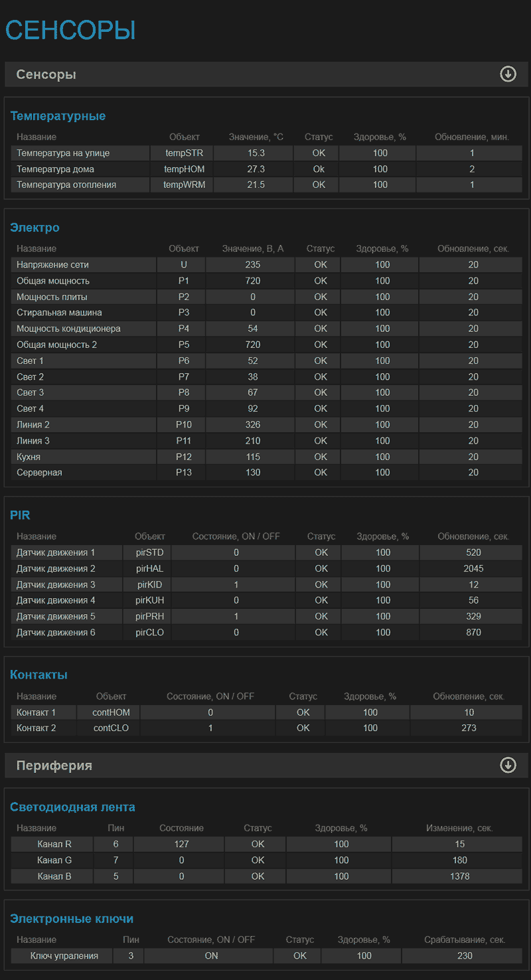Select the pirPRH object cell

point(150,616)
